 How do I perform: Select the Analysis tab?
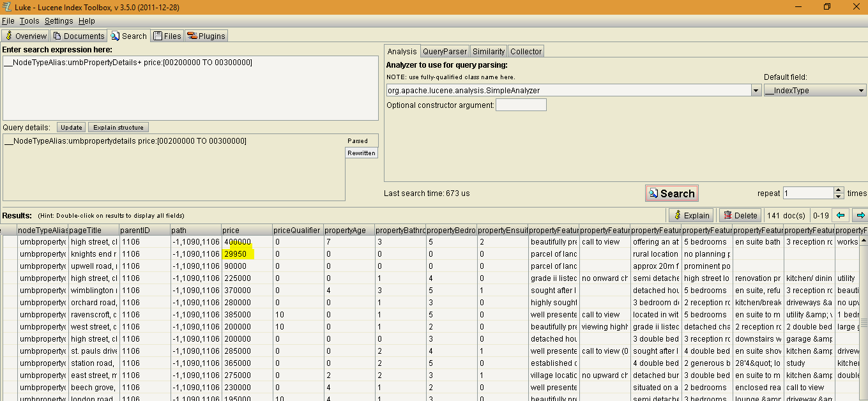(x=402, y=51)
